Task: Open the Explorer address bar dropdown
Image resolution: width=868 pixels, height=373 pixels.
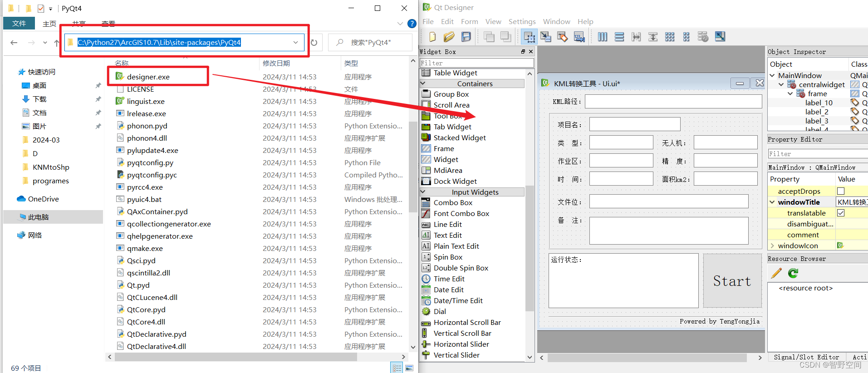Action: tap(296, 43)
